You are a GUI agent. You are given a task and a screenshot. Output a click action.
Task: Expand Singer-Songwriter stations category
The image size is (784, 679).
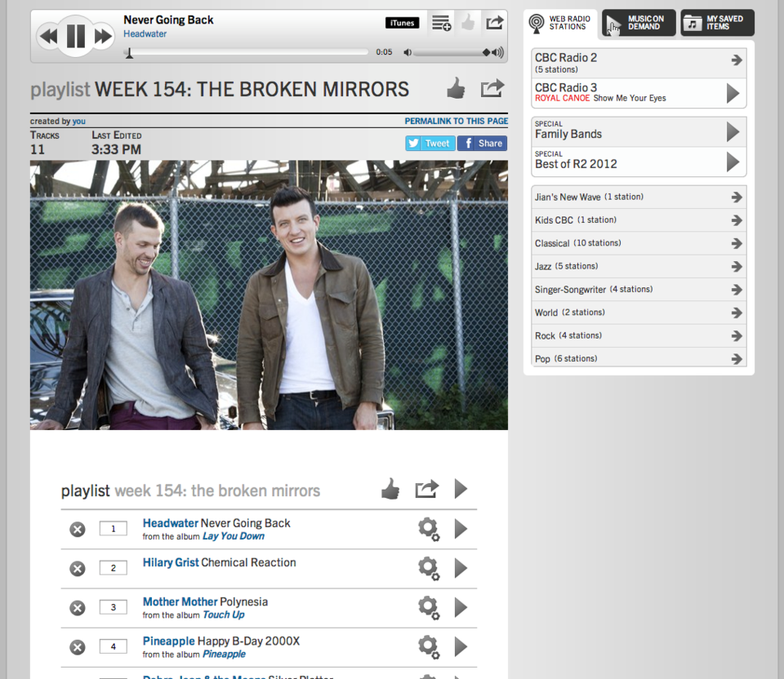pos(639,290)
